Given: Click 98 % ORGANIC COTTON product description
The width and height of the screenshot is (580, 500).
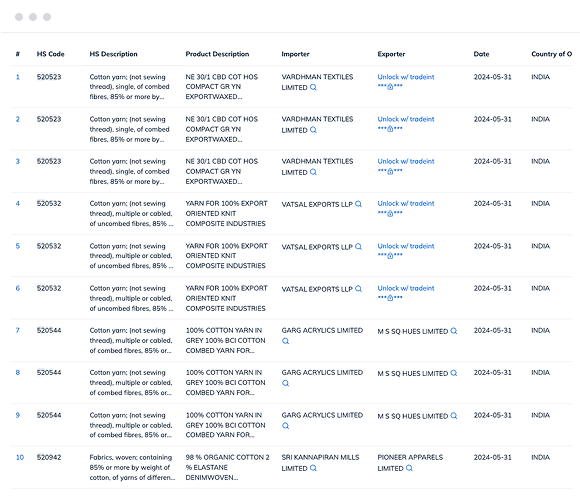Looking at the screenshot, I should click(227, 467).
